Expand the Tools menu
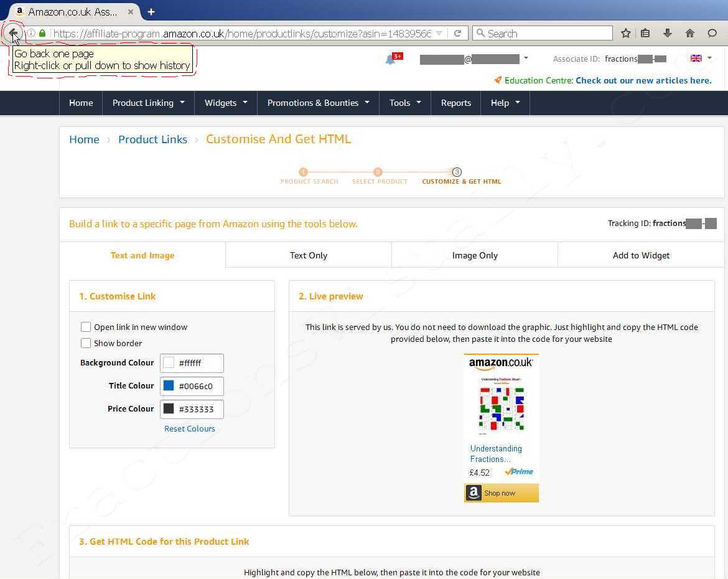This screenshot has height=579, width=728. point(405,103)
